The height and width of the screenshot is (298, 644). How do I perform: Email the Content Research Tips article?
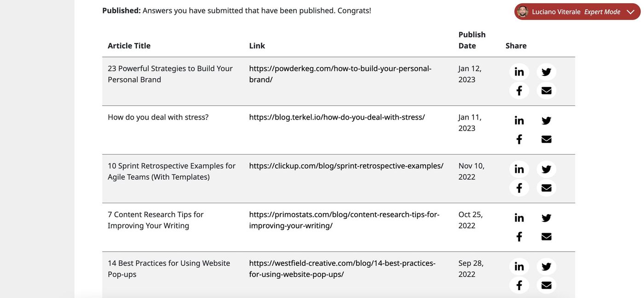tap(546, 237)
